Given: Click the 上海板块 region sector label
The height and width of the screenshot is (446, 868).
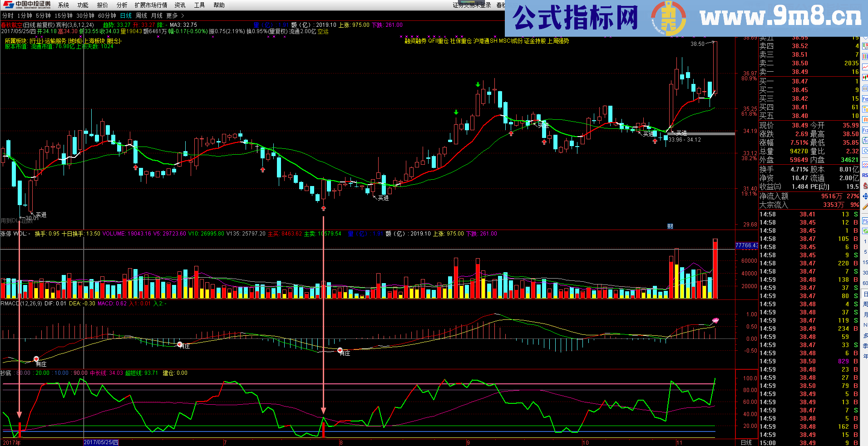Looking at the screenshot, I should [94, 41].
